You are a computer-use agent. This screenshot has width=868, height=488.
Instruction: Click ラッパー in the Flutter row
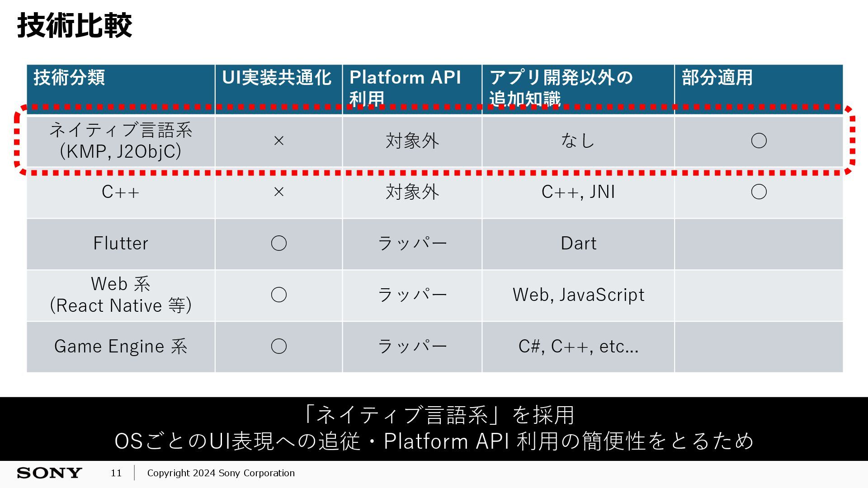point(412,244)
